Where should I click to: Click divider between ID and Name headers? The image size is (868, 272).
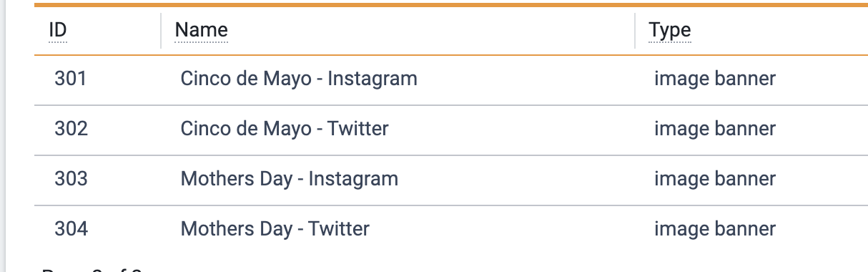click(162, 31)
